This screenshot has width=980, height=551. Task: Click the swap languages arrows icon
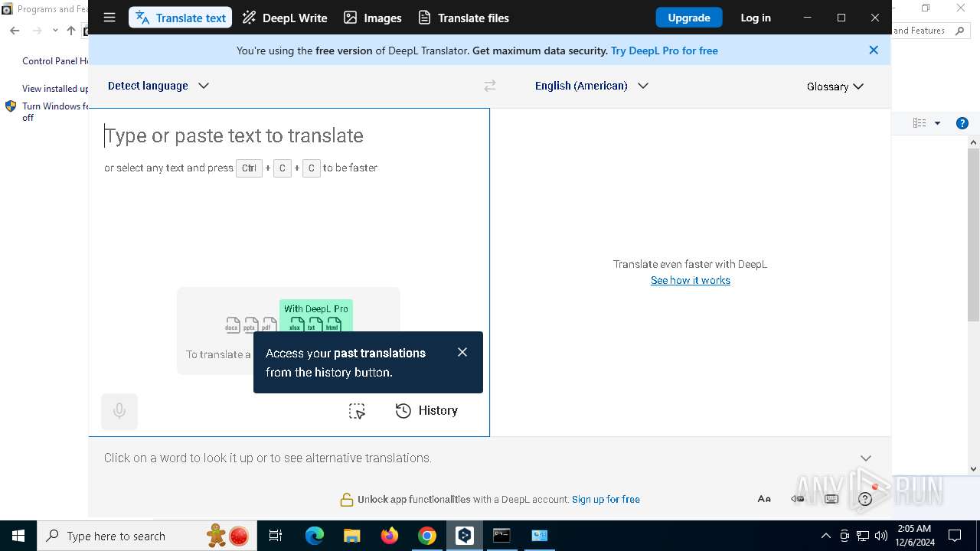coord(490,86)
